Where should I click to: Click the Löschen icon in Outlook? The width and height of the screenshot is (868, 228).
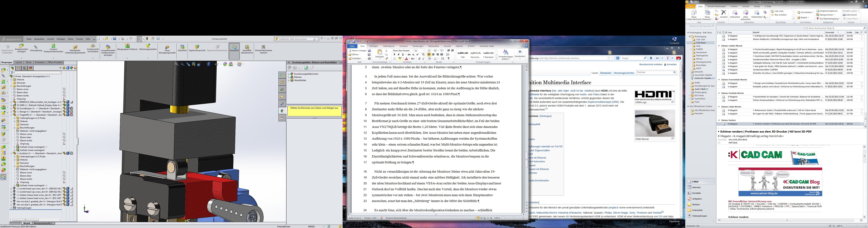[723, 14]
